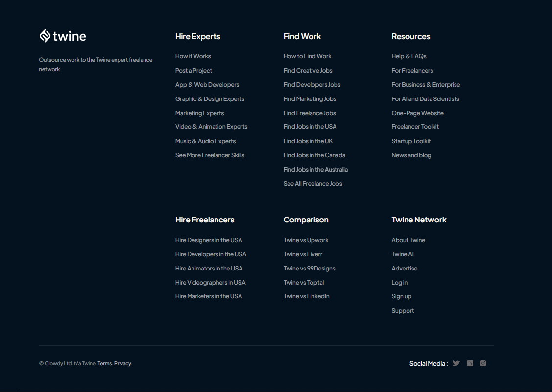Screen dimensions: 552x392
Task: Click the Twine logo
Action: [62, 36]
